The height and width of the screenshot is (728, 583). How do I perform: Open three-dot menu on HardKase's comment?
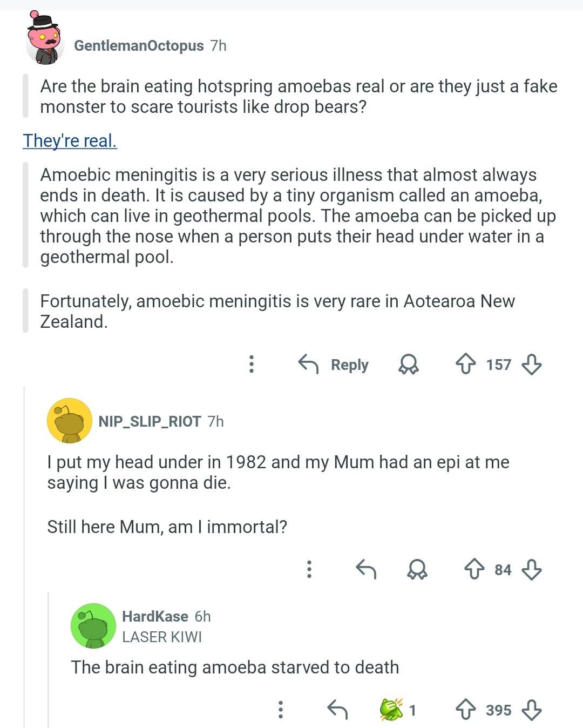click(280, 709)
